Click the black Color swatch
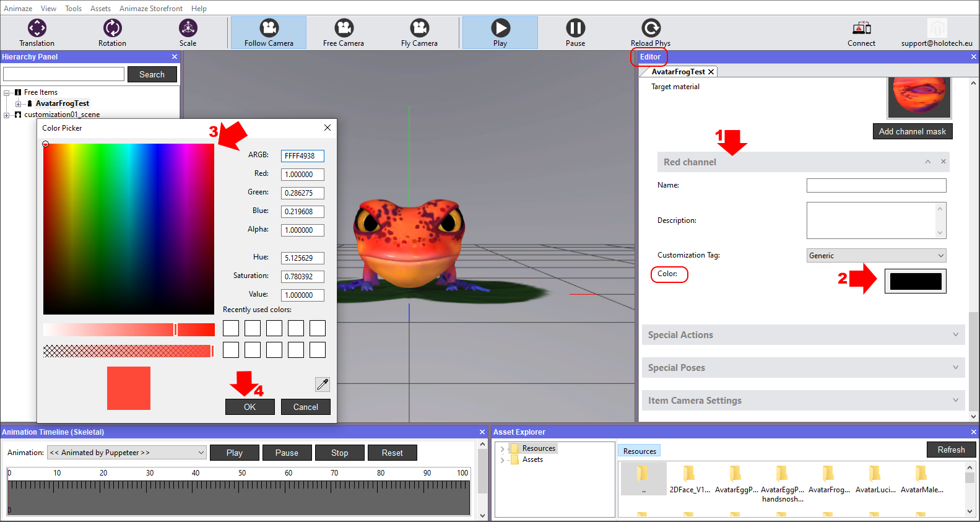980x522 pixels. click(x=916, y=281)
